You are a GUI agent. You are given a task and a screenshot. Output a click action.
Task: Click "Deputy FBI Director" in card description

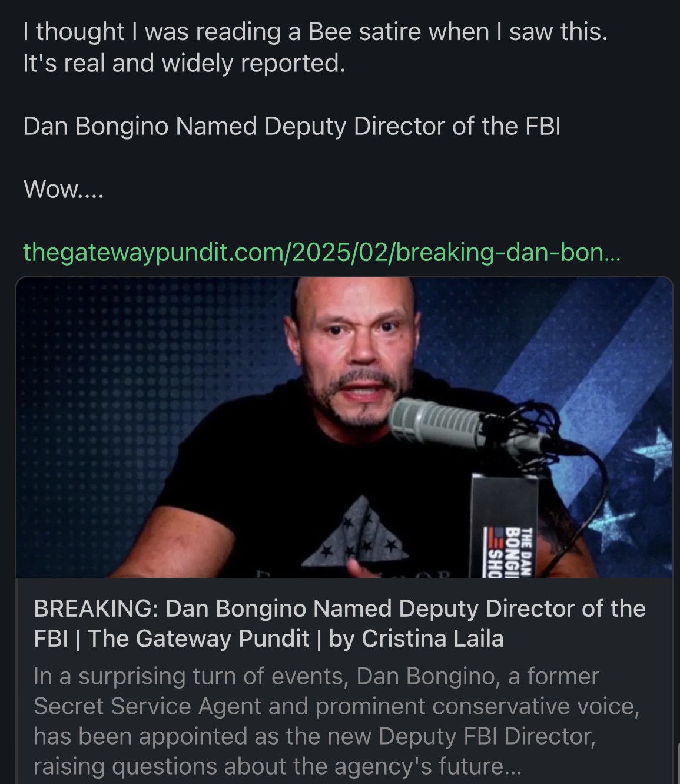click(x=486, y=736)
